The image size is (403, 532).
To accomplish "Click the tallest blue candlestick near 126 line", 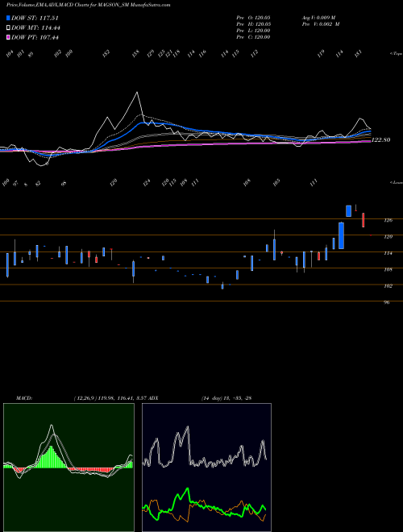I will click(x=341, y=236).
